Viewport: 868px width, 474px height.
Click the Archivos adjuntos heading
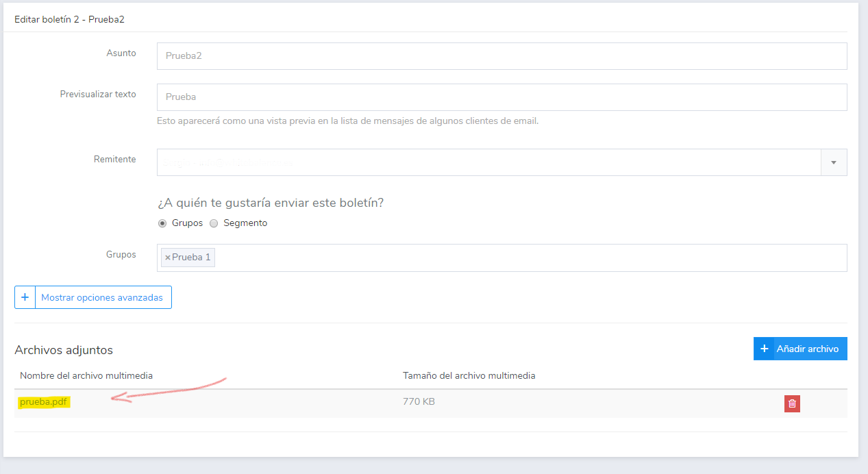point(64,350)
